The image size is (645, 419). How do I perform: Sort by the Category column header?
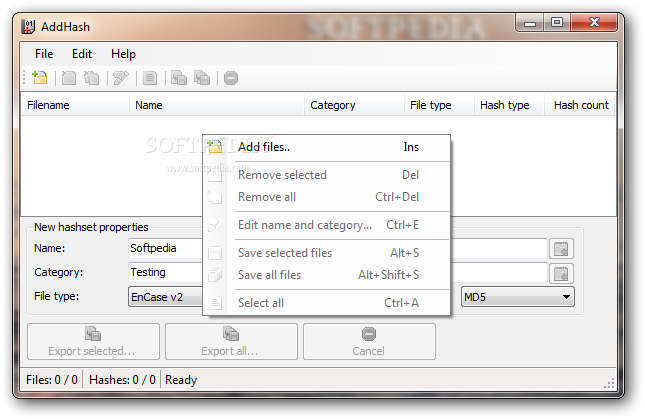(354, 105)
